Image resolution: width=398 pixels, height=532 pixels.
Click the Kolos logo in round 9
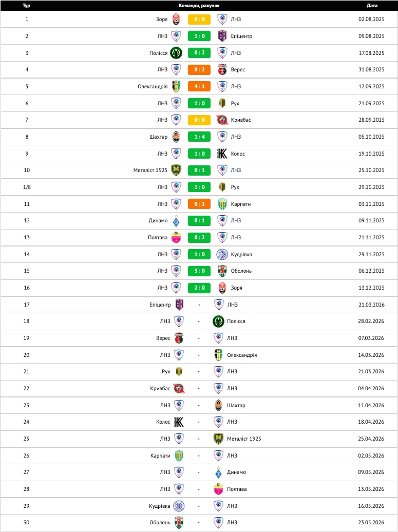coord(222,154)
